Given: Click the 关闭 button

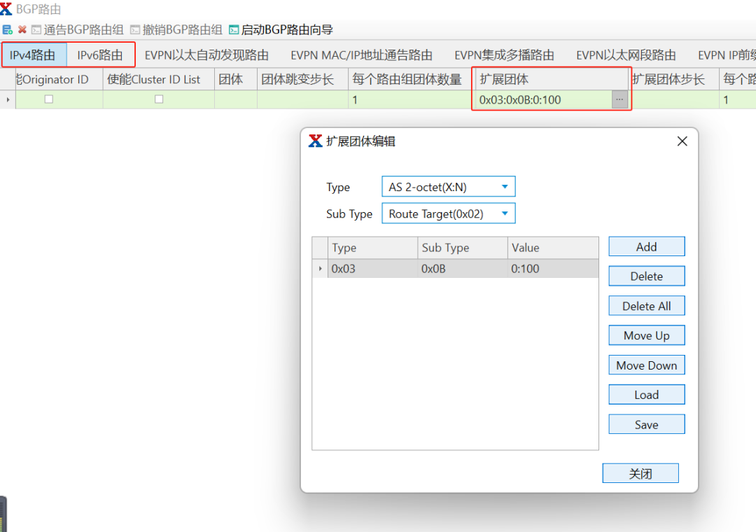Looking at the screenshot, I should pos(640,473).
